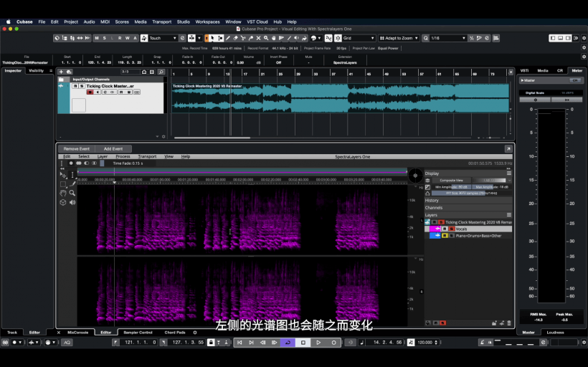Toggle Solo S button in Cubase toolbar
588x367 pixels.
104,38
